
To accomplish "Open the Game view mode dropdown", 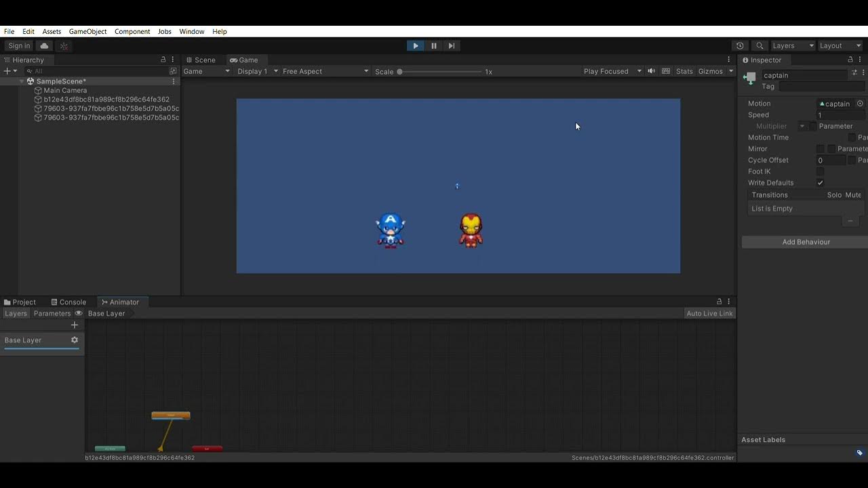I will (x=207, y=71).
